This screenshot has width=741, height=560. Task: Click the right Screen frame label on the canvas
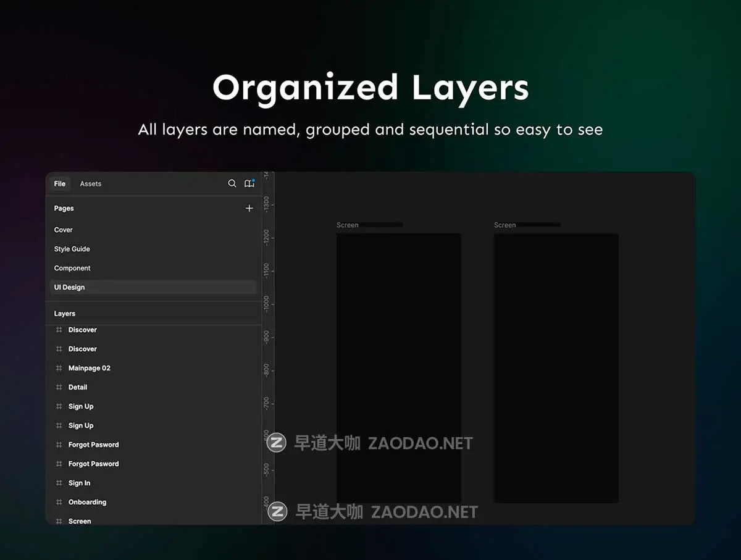tap(504, 225)
